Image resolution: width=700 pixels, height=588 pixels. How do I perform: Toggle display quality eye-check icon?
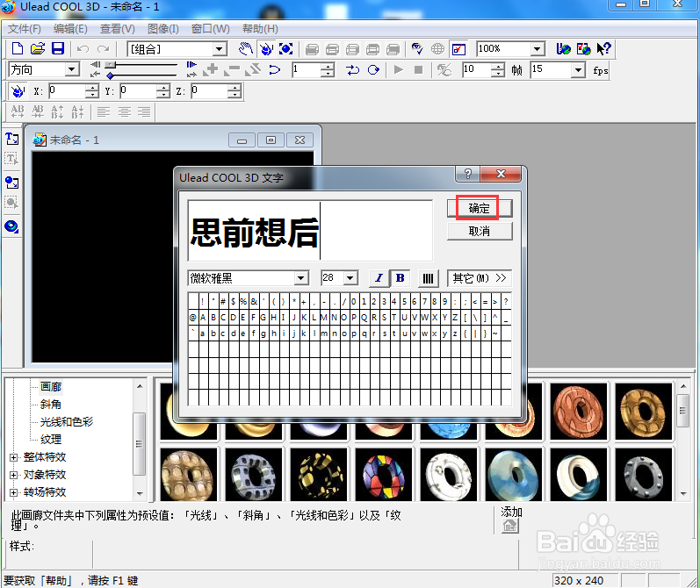417,48
